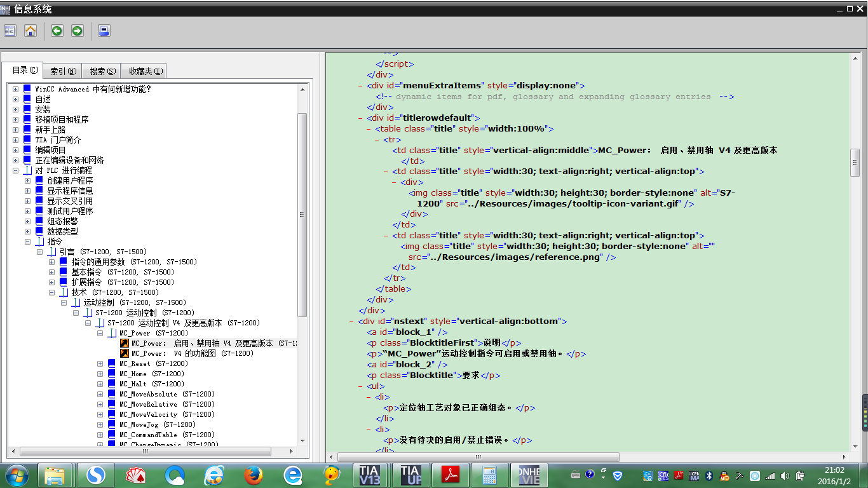Switch to the 搜索(S) tab

(x=102, y=71)
